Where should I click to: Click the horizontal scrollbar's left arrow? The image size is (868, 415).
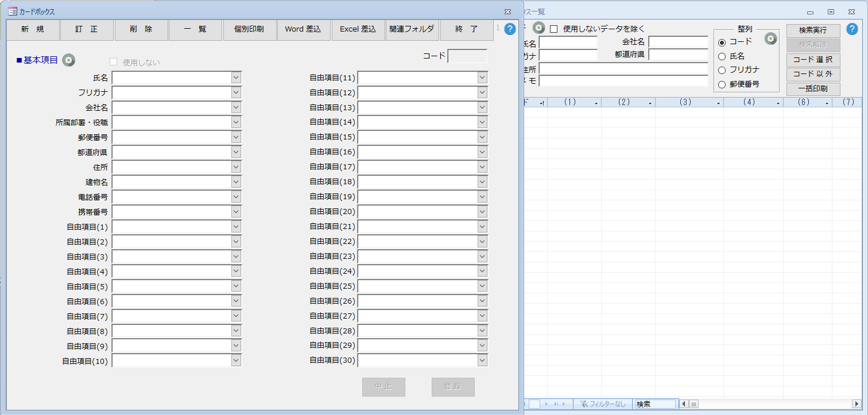click(683, 404)
